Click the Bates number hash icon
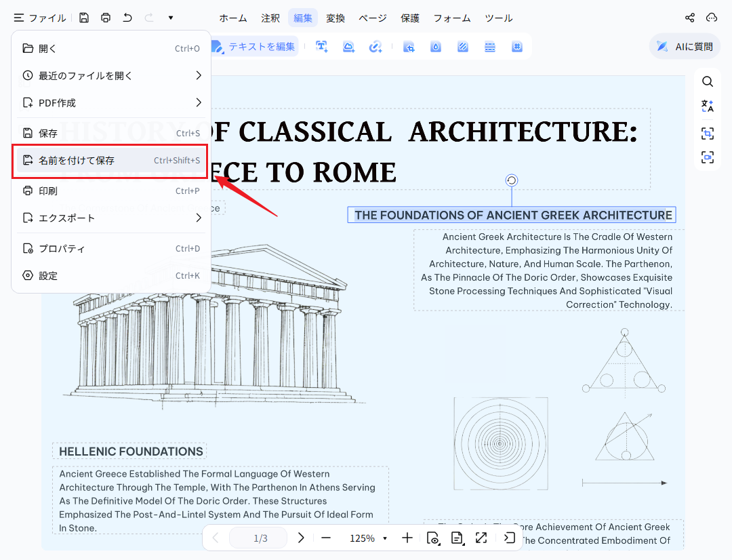The image size is (732, 560). pyautogui.click(x=516, y=47)
